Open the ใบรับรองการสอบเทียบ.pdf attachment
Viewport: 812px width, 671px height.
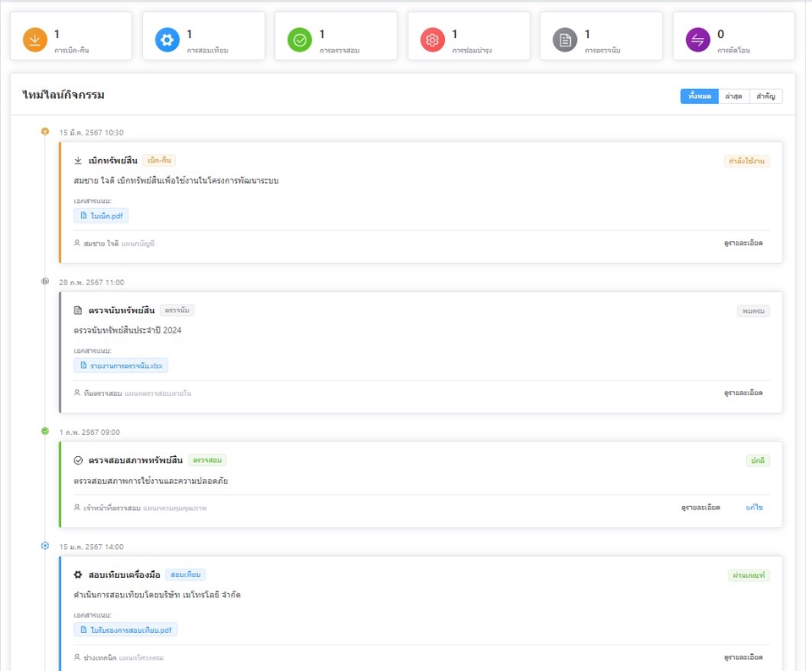126,630
